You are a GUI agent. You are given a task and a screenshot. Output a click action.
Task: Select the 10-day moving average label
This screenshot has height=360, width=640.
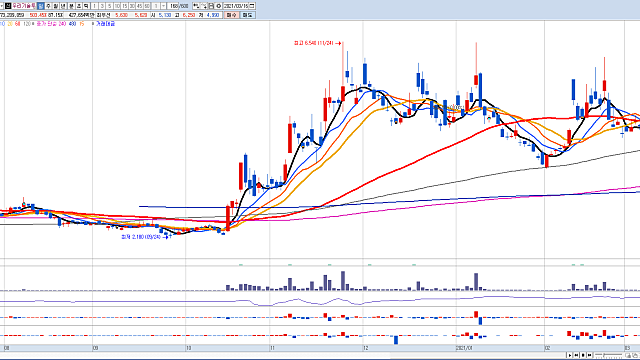tap(2, 24)
